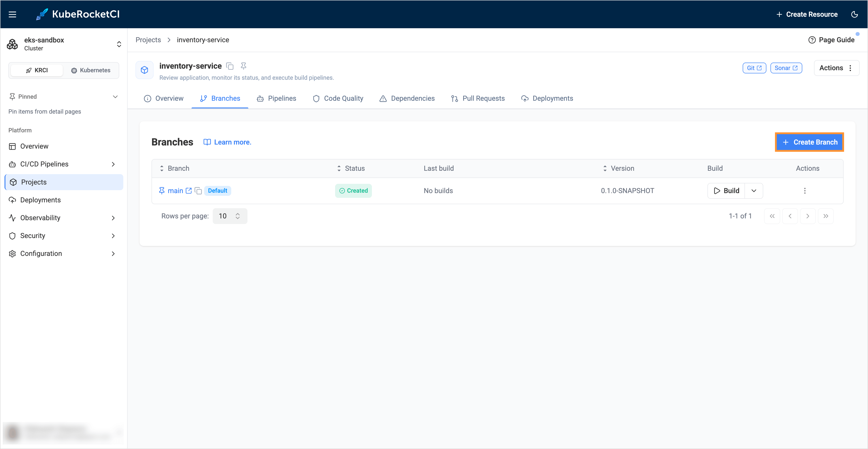Viewport: 868px width, 449px height.
Task: Open the eks-sandbox cluster switcher
Action: [x=64, y=44]
